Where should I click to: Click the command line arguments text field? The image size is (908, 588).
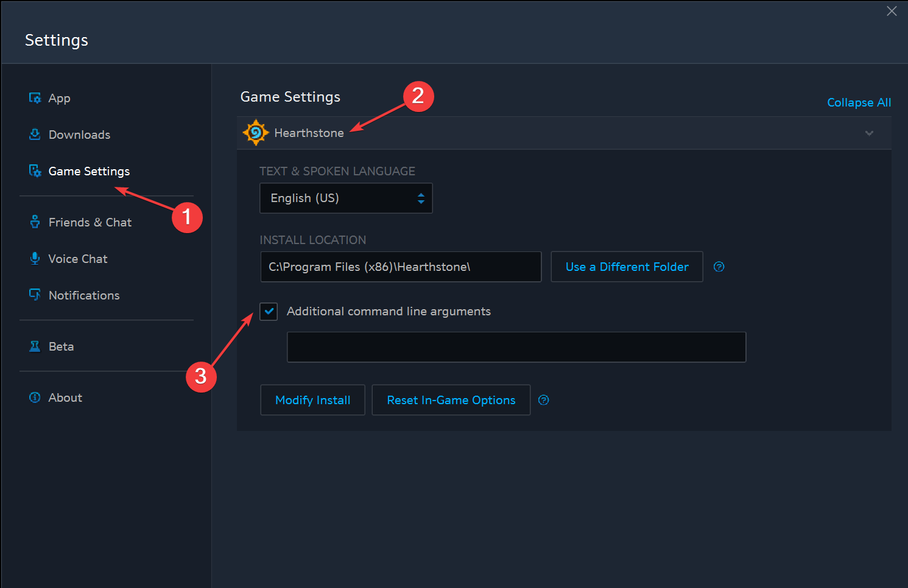click(516, 347)
